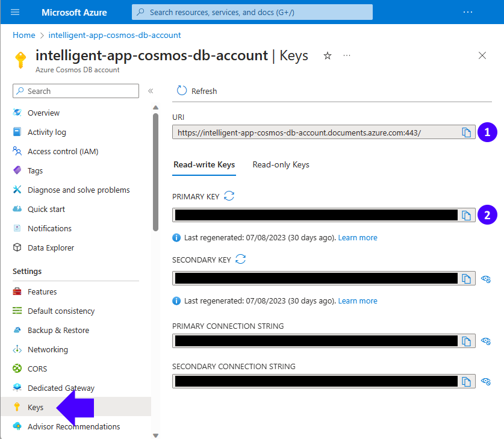The width and height of the screenshot is (504, 439).
Task: Focus the top resource search bar
Action: 252,12
